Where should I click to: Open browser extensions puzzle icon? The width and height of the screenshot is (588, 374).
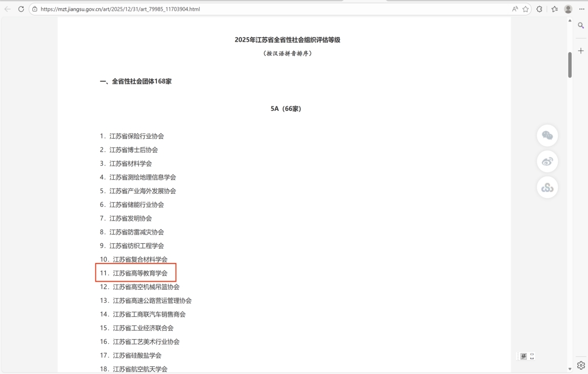point(540,9)
